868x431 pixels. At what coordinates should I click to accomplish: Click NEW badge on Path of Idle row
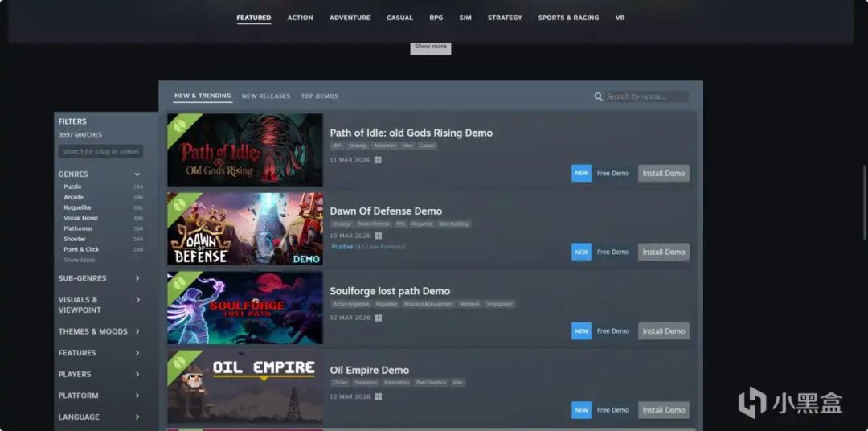(x=581, y=173)
